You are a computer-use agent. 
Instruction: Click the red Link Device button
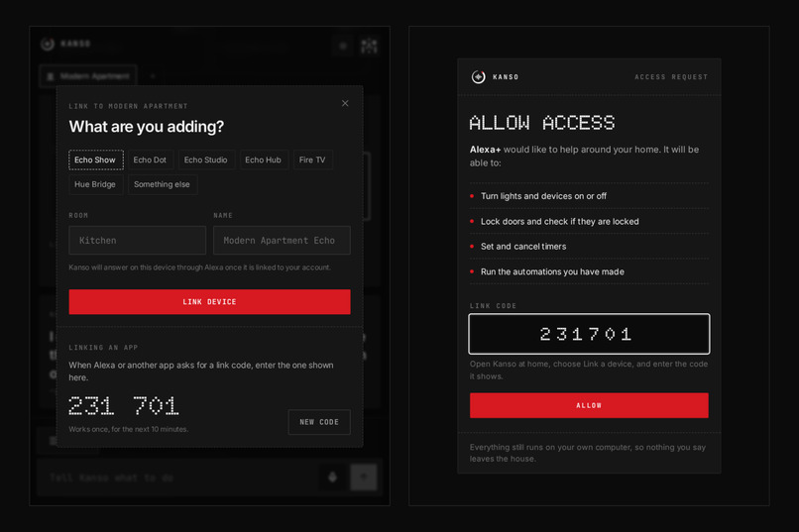[x=209, y=302]
